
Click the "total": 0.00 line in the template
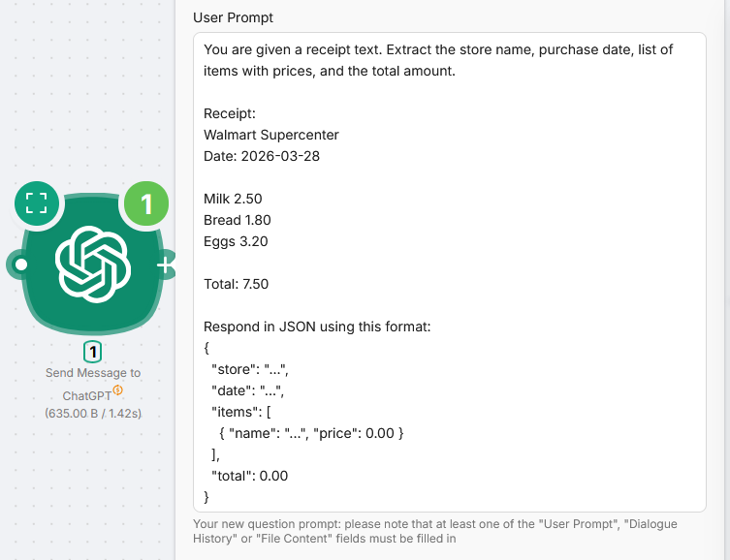(249, 476)
